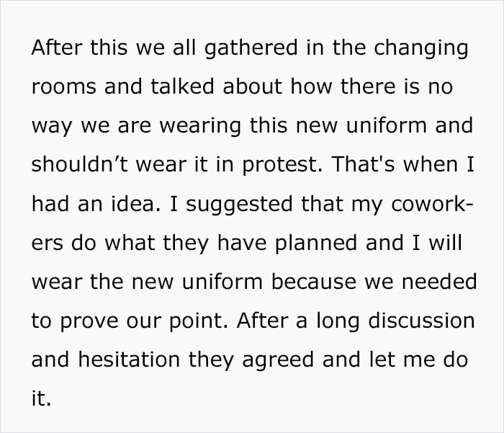
Task: Click on the word "agreed"
Action: pos(278,361)
